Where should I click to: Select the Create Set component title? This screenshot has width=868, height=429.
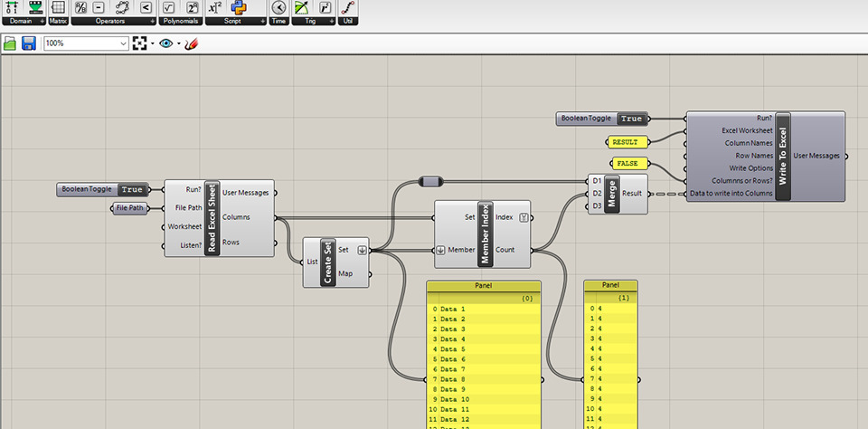327,262
